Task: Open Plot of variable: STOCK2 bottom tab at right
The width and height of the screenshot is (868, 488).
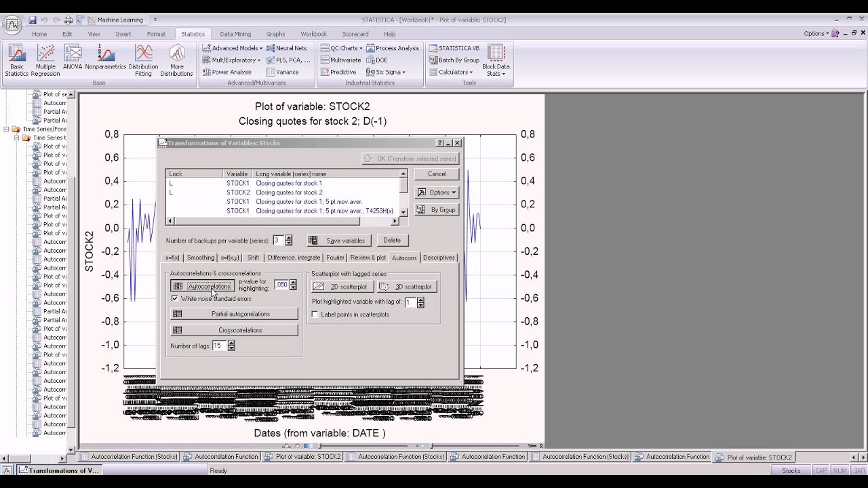Action: 753,457
